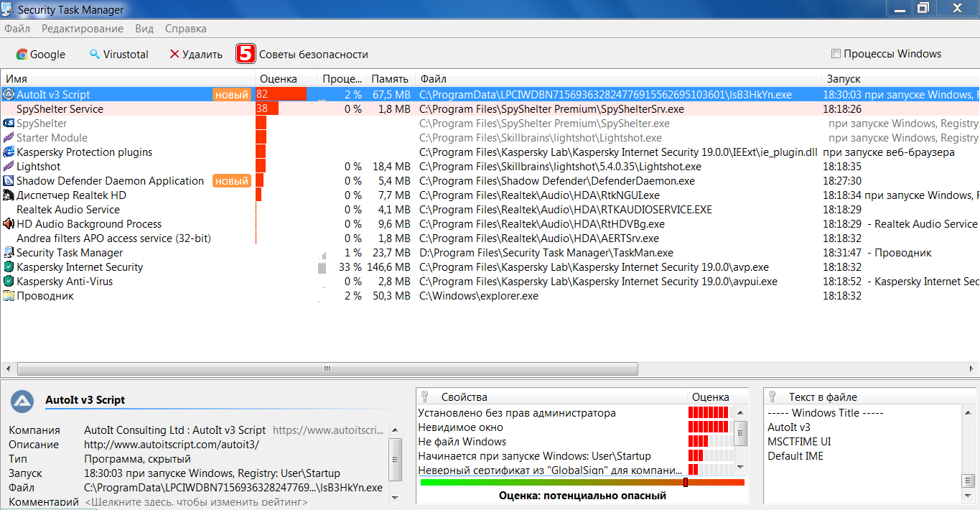This screenshot has width=980, height=510.
Task: Click the HD Audio Background Process speaker icon
Action: (9, 224)
